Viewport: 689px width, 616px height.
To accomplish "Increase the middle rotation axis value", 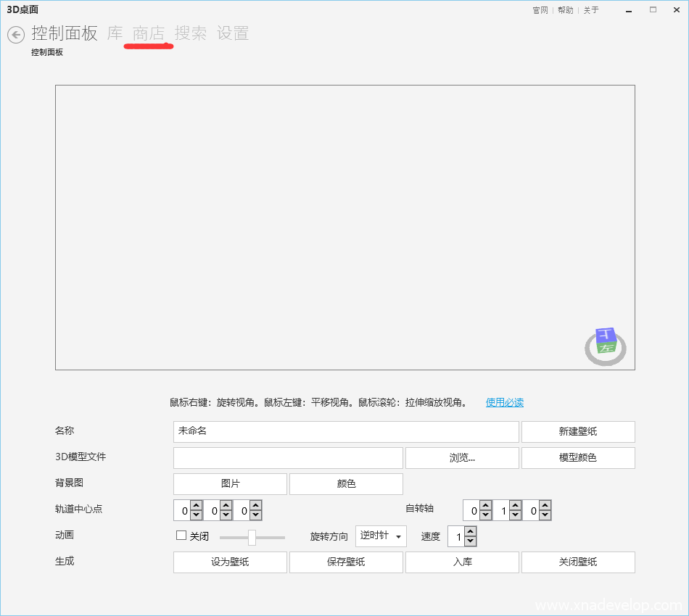I will 515,506.
